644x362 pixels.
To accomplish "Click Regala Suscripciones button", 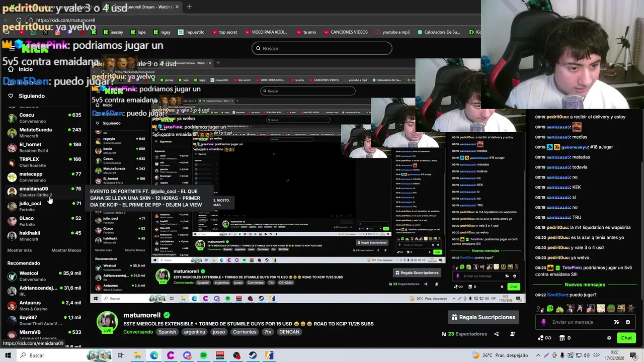I will (x=484, y=317).
